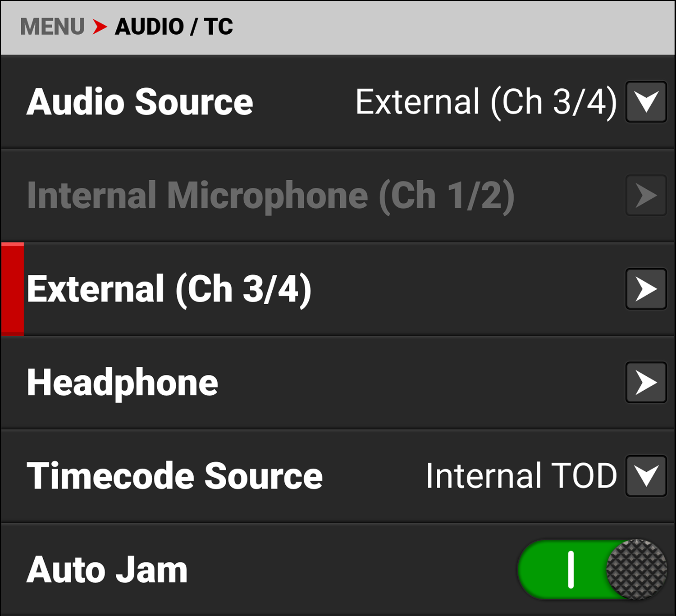The height and width of the screenshot is (616, 676).
Task: Open the Headphone settings arrow
Action: 646,382
